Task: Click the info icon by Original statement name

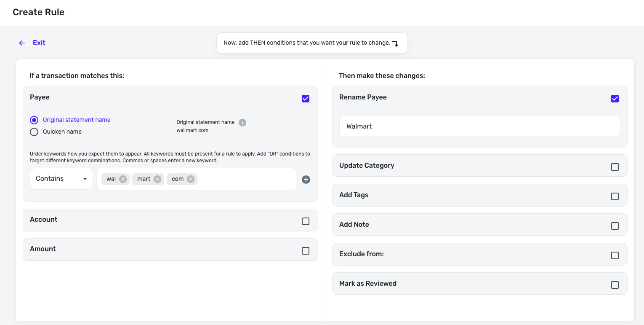Action: tap(242, 123)
